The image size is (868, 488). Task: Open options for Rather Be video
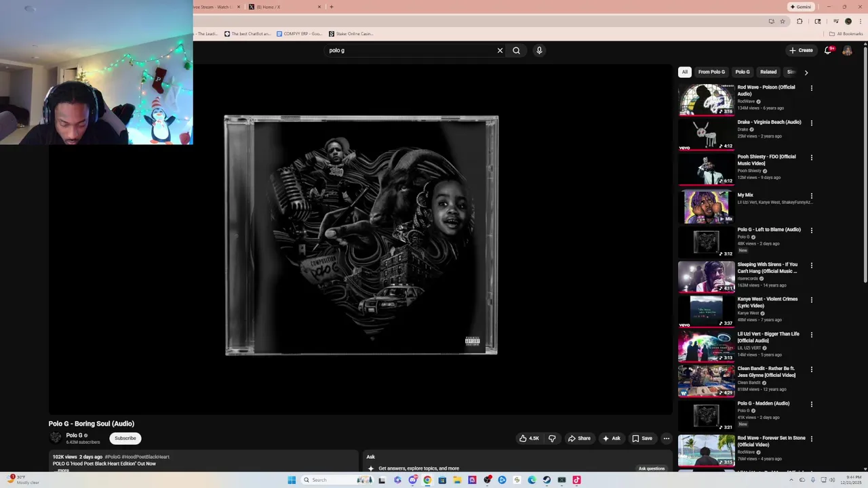(x=811, y=370)
